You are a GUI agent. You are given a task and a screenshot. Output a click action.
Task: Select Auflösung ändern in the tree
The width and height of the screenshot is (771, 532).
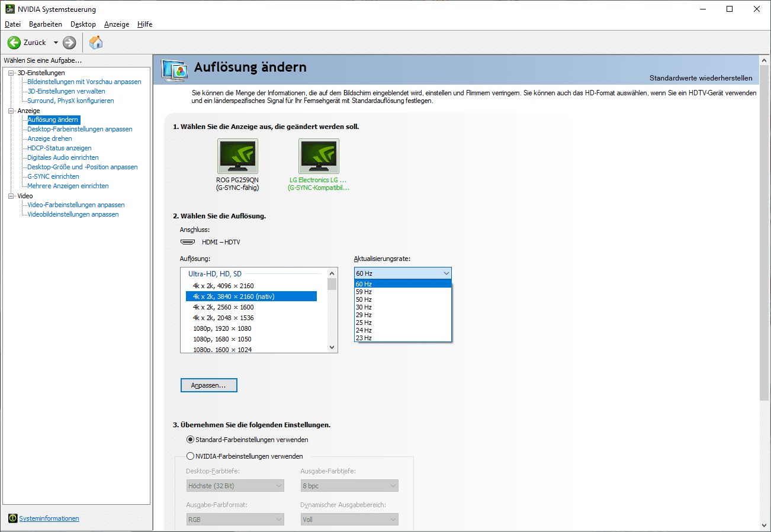tap(53, 120)
